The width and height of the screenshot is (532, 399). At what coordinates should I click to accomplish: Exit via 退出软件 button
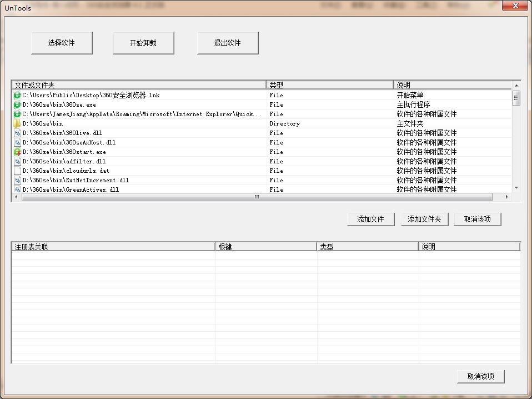[228, 43]
